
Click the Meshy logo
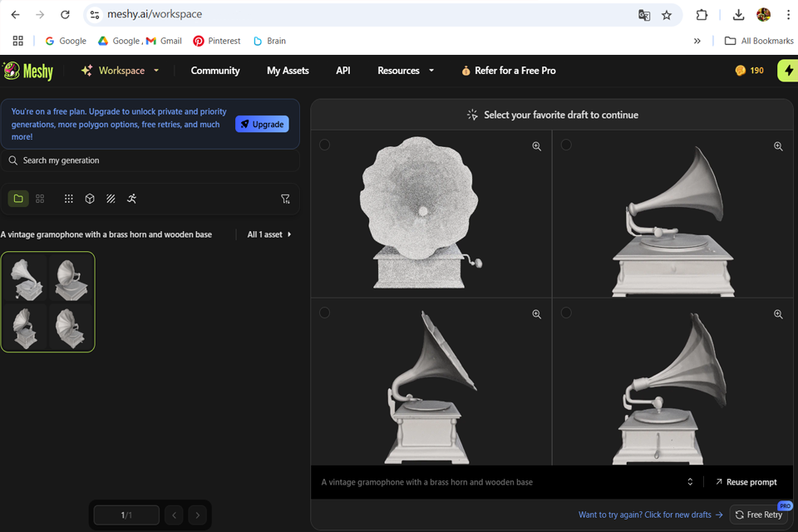[x=28, y=71]
